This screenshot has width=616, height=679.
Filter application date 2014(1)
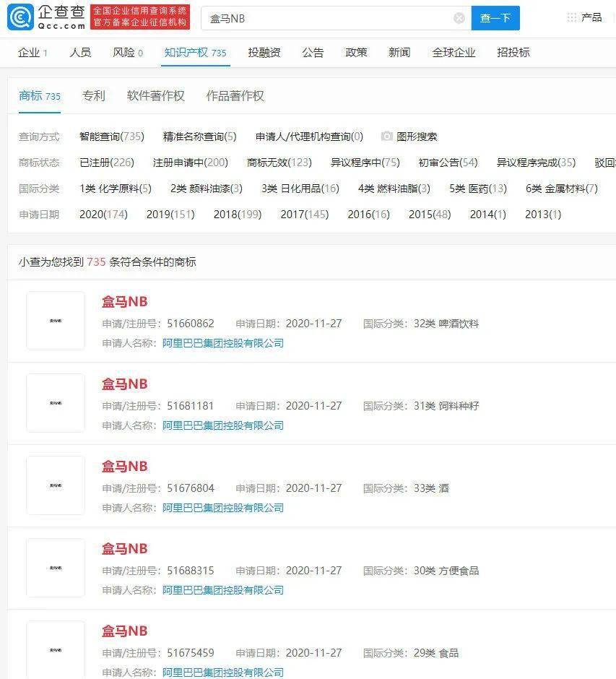tap(488, 215)
